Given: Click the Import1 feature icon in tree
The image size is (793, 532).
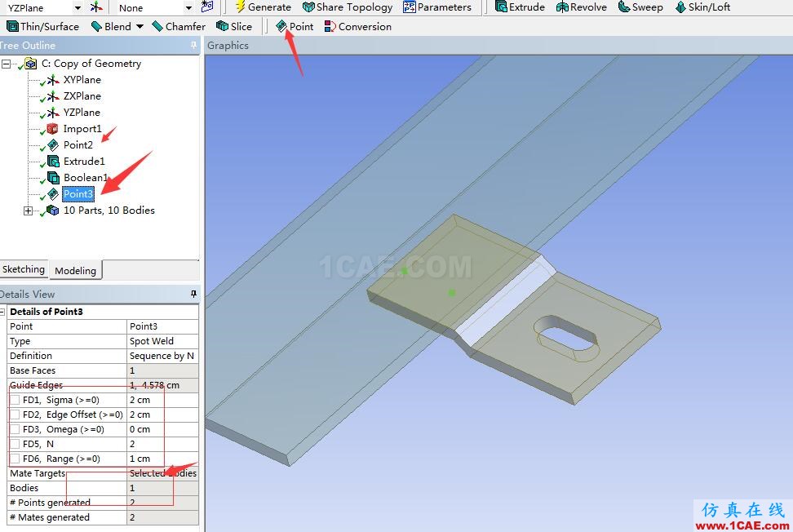Looking at the screenshot, I should 52,128.
